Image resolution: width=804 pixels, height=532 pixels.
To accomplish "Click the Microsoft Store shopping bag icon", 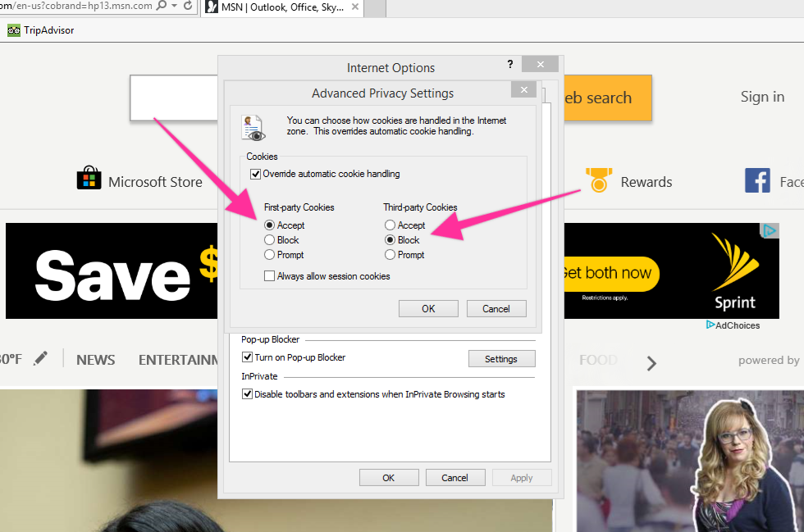I will 89,178.
